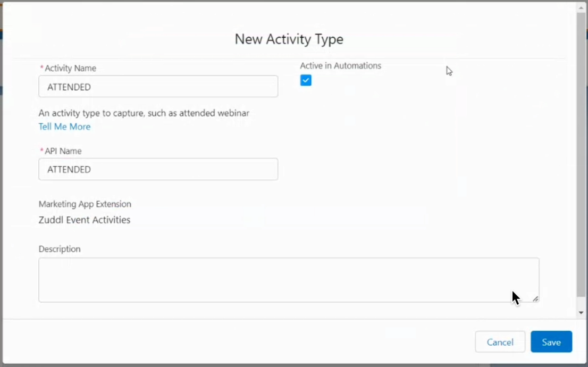The height and width of the screenshot is (367, 588).
Task: Click the scrollbar up arrow
Action: (581, 7)
